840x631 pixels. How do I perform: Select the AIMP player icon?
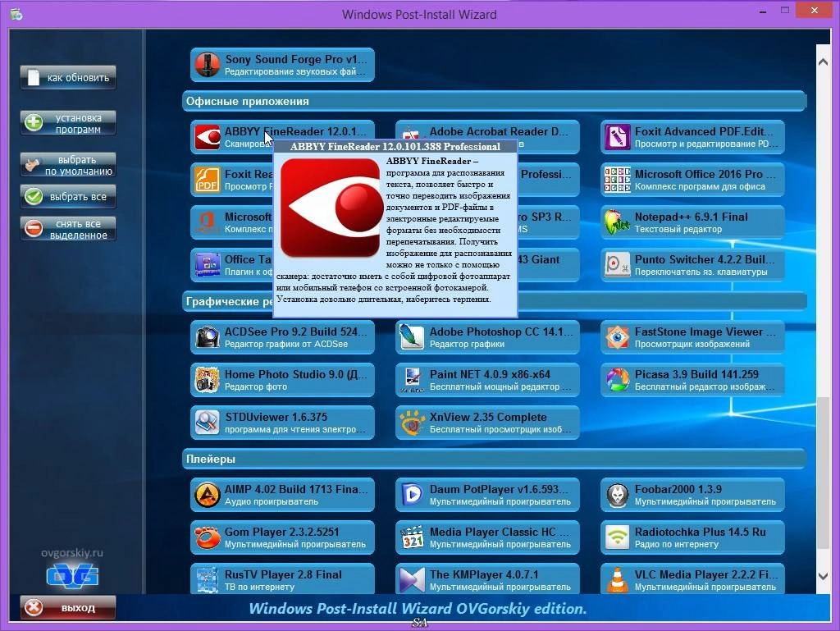tap(207, 495)
